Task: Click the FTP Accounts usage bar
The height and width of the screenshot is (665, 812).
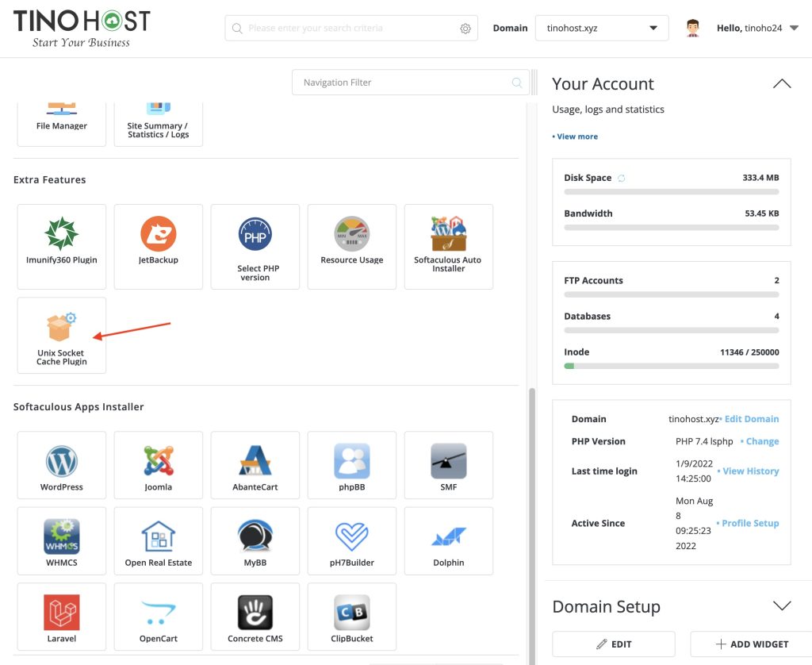Action: click(672, 294)
